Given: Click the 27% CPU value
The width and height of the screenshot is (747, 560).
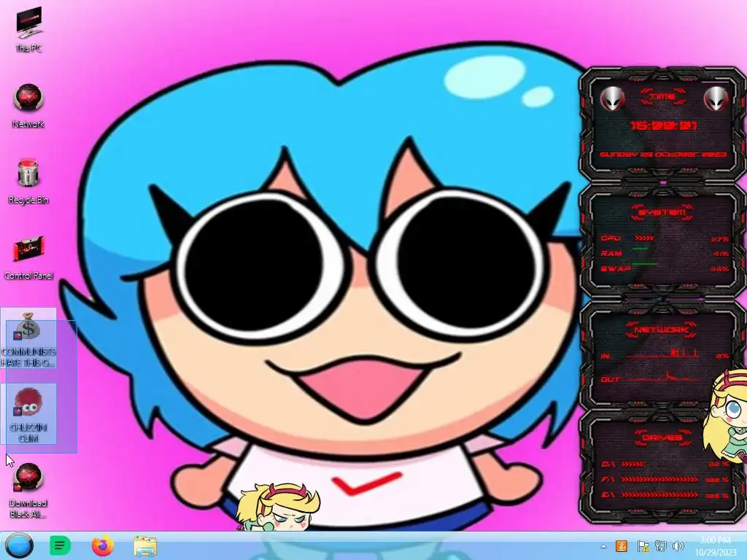Looking at the screenshot, I should click(x=720, y=239).
